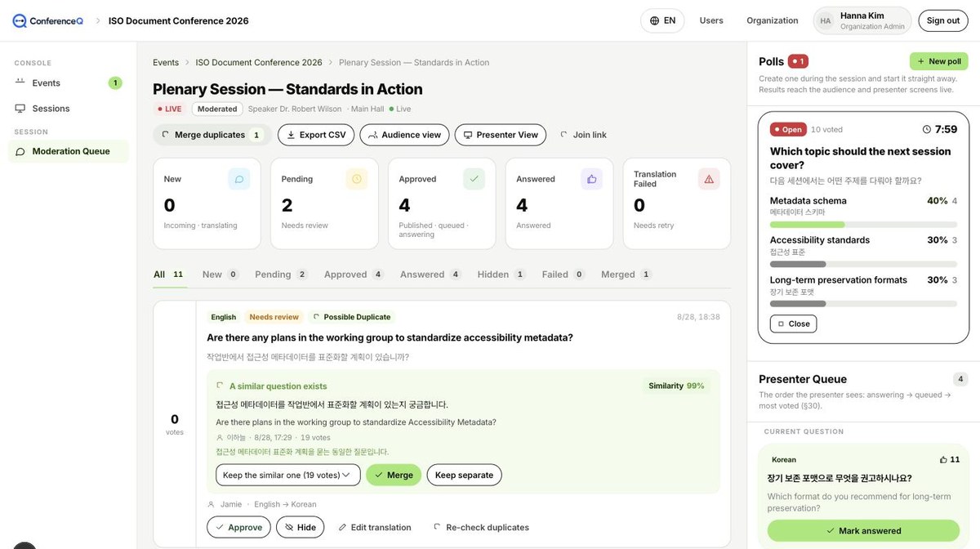The height and width of the screenshot is (549, 980).
Task: Mark the current question answered
Action: [863, 530]
